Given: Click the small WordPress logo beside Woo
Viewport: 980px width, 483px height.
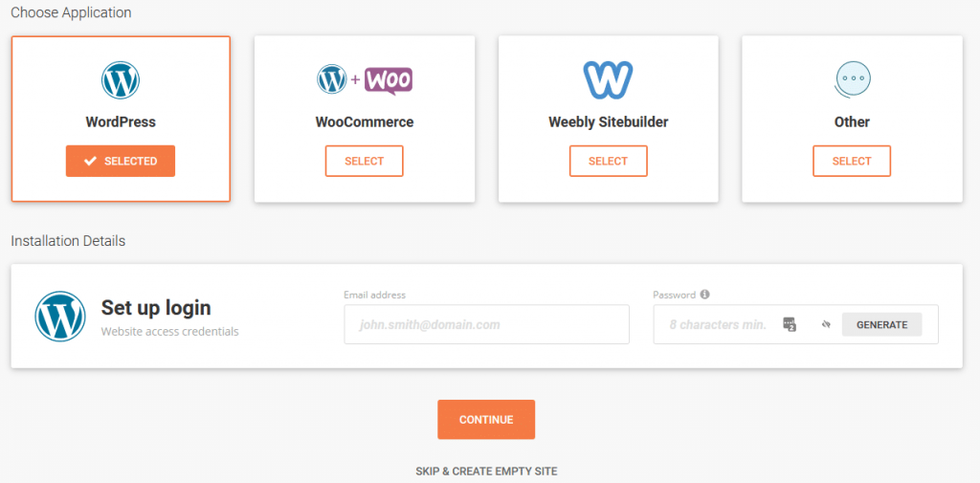Looking at the screenshot, I should pos(331,80).
